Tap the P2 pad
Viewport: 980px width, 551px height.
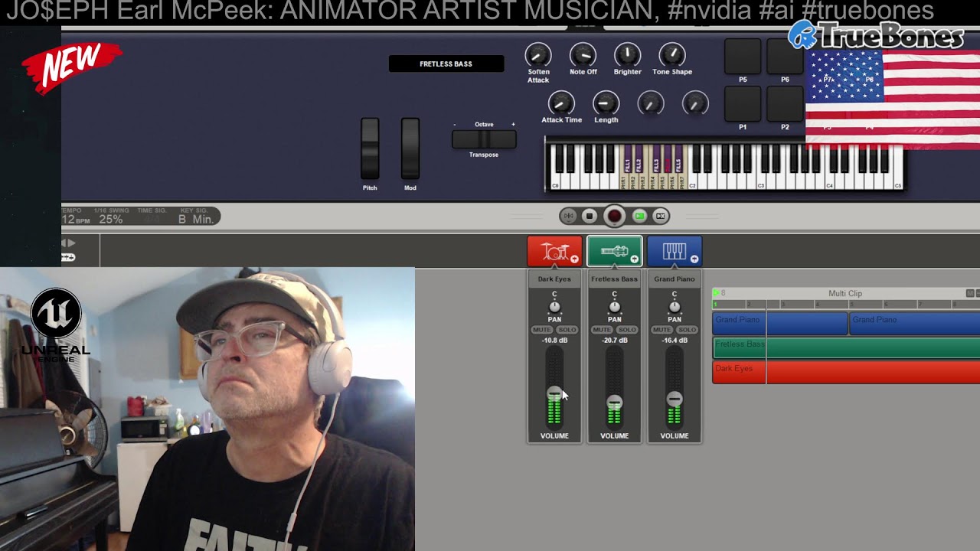point(785,104)
